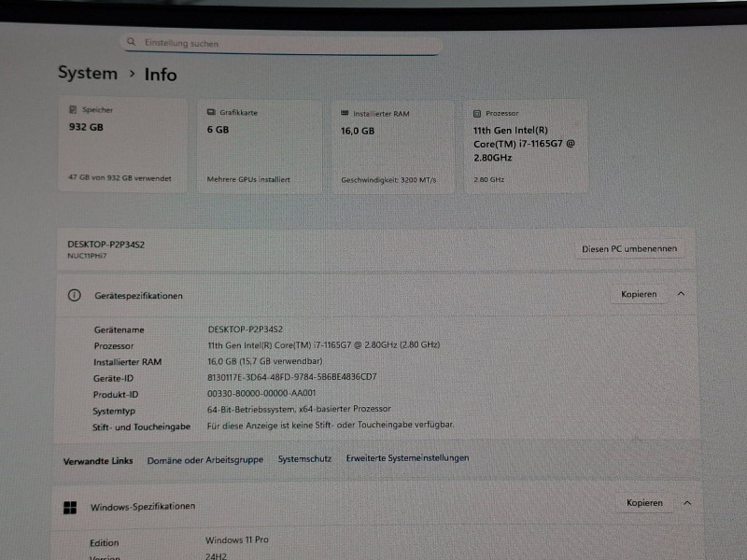Click the Grafikkarte icon

tap(211, 112)
